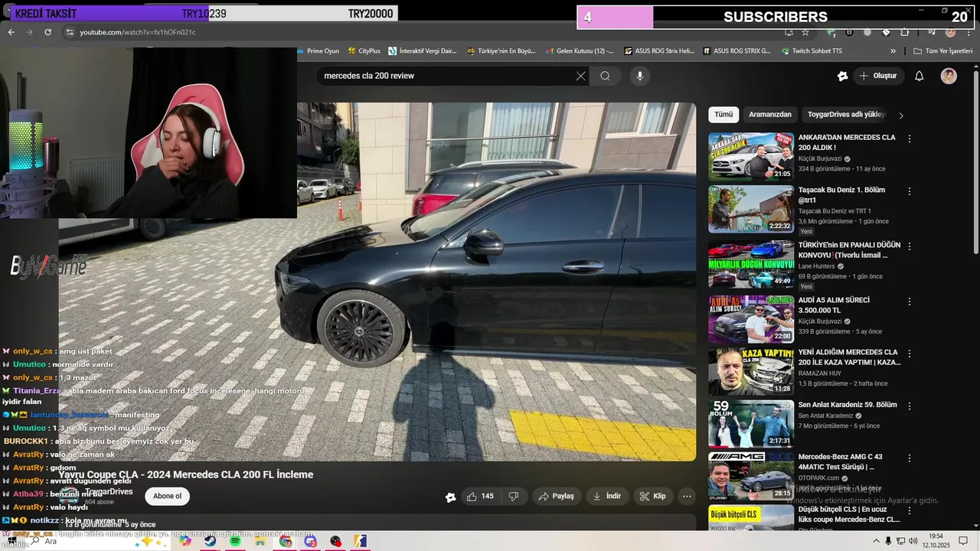
Task: Open the Windows Start button
Action: coord(11,541)
